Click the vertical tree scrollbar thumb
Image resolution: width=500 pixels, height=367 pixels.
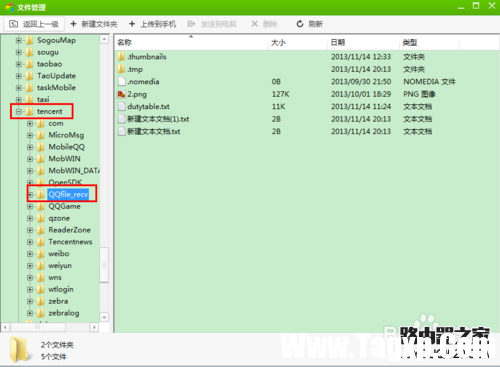(104, 265)
